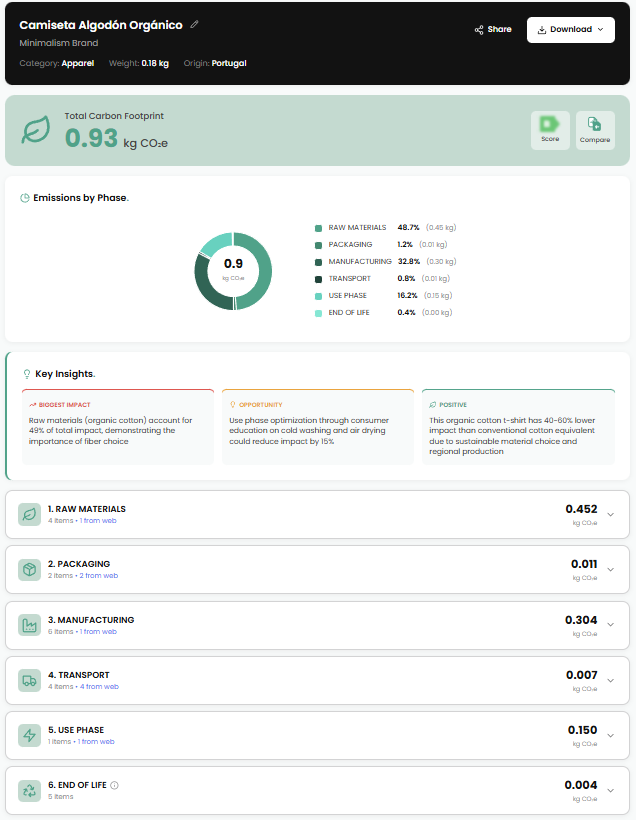The width and height of the screenshot is (636, 820).
Task: Click the 'RAW MATERIALS' legend label
Action: point(357,227)
